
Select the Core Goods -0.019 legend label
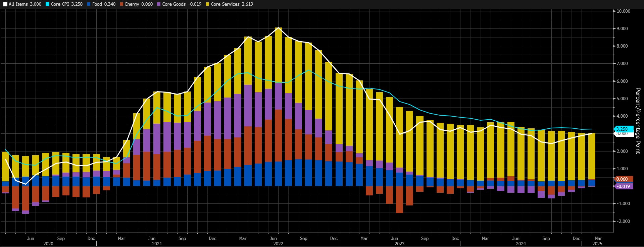182,4
